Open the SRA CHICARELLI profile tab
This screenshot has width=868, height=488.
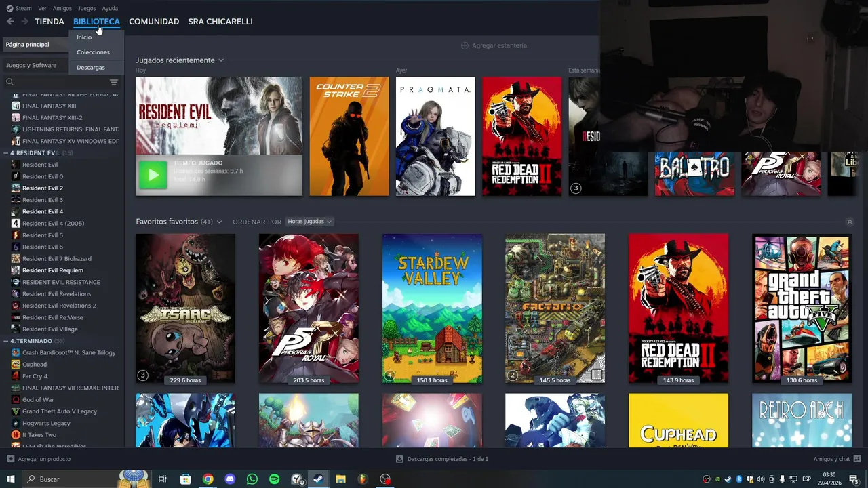[220, 22]
